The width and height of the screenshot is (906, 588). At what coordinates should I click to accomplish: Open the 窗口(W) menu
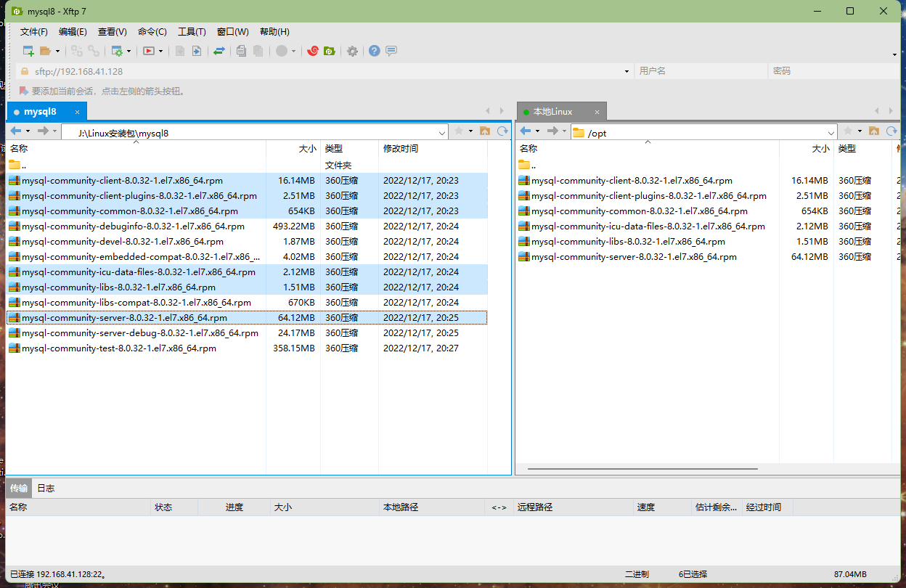point(232,32)
